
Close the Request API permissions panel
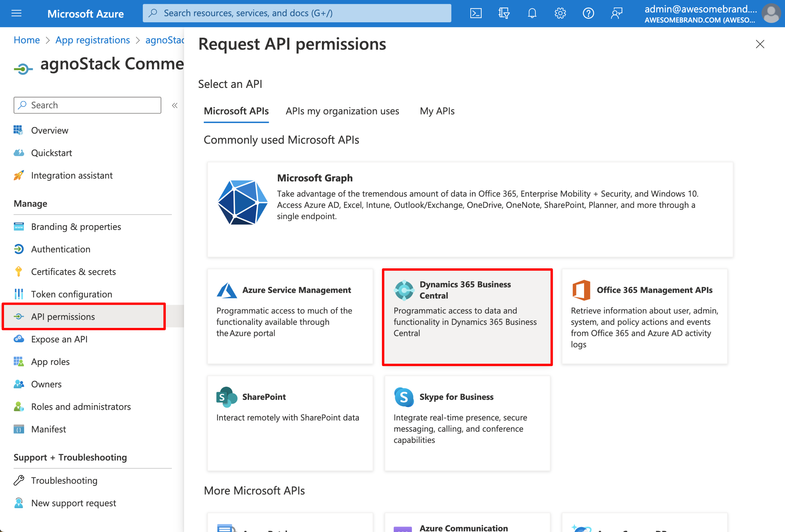click(x=760, y=44)
